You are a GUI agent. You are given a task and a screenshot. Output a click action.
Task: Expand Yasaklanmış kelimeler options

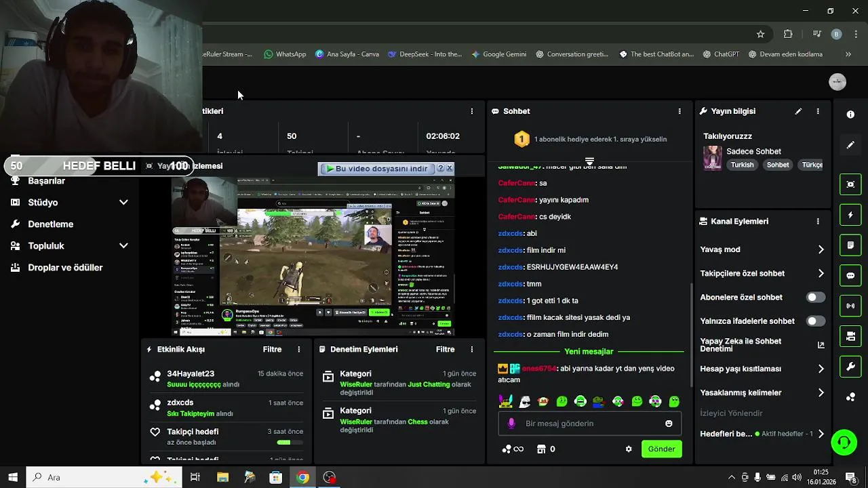pyautogui.click(x=821, y=393)
